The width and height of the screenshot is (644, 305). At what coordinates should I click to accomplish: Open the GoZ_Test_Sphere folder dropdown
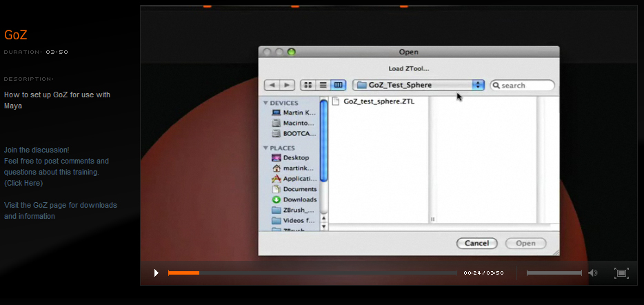click(x=419, y=85)
